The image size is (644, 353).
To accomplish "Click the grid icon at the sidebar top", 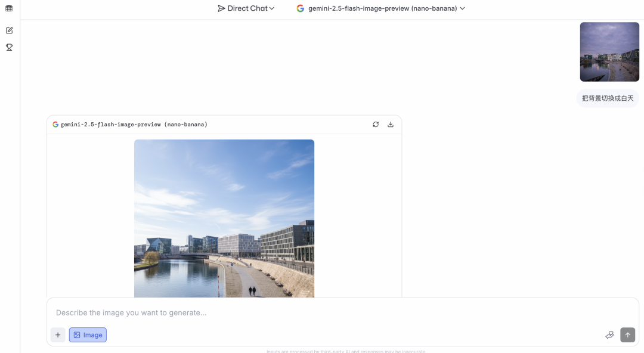I will (8, 8).
